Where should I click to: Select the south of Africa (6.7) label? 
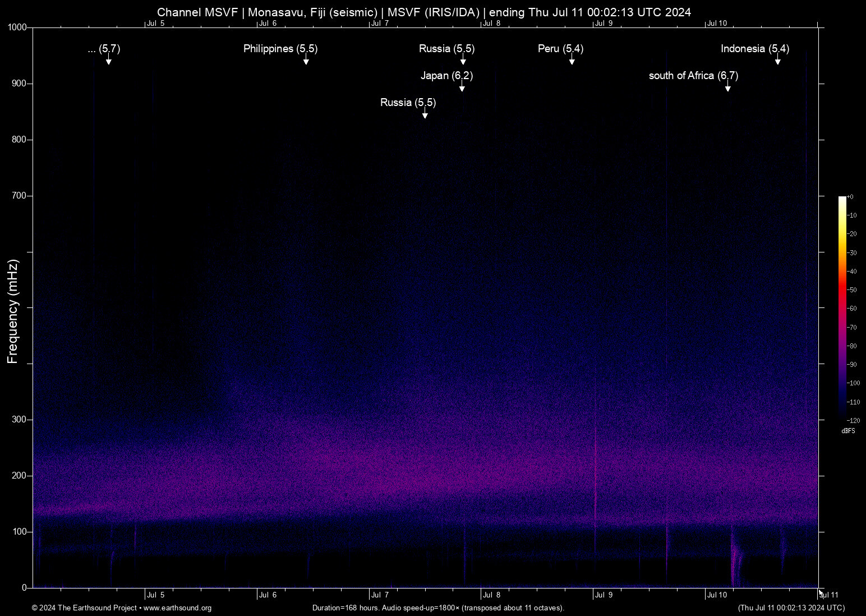tap(693, 76)
